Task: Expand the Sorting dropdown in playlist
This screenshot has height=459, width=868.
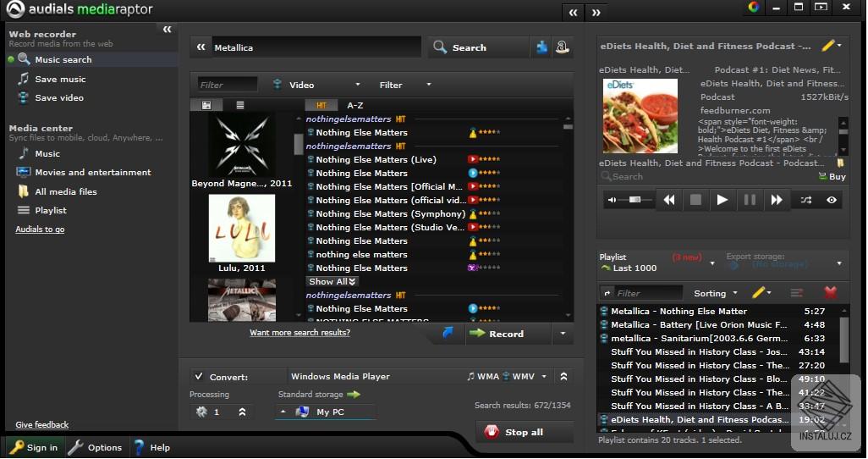Action: 716,293
